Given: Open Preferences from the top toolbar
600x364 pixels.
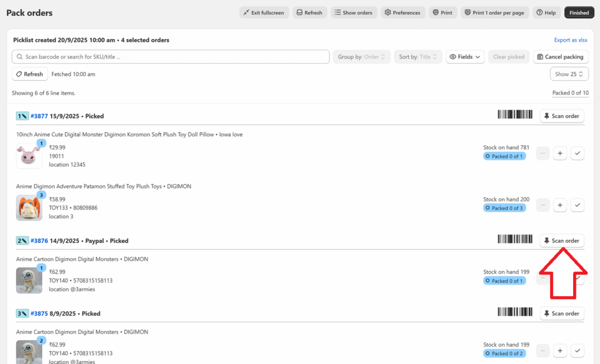Looking at the screenshot, I should click(x=403, y=12).
